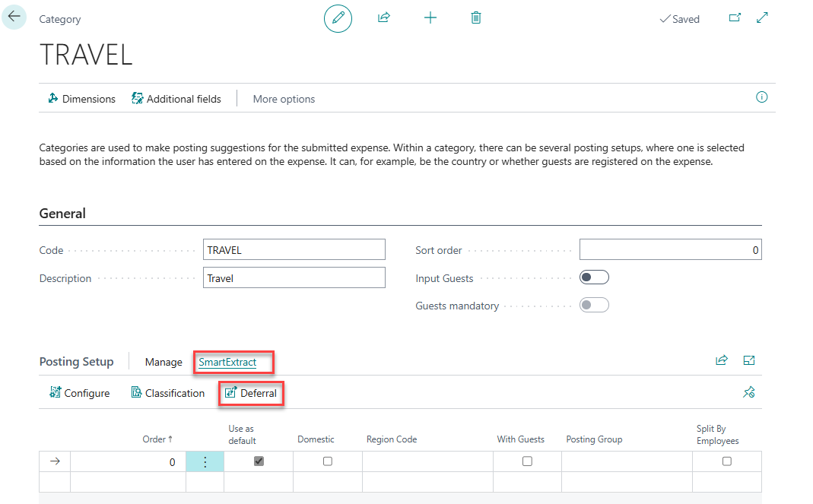
Task: Check the Domestic checkbox
Action: (x=328, y=461)
